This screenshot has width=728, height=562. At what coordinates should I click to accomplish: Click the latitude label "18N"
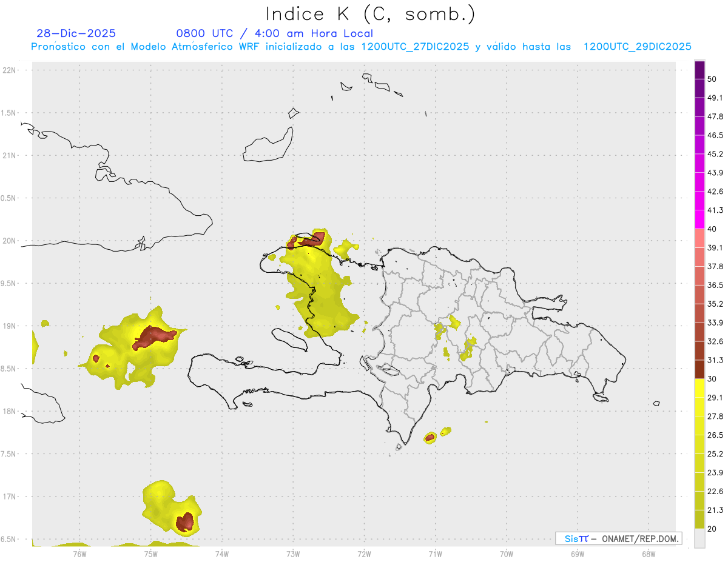[10, 412]
